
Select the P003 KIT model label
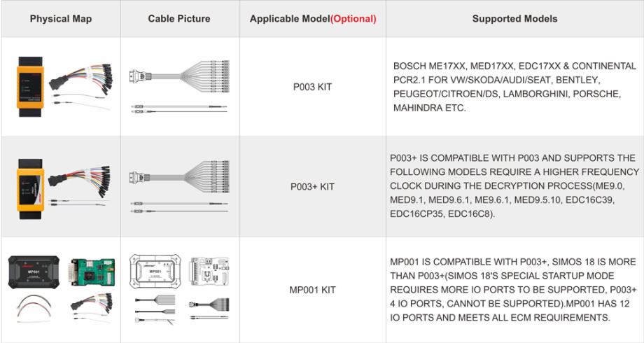(x=312, y=87)
